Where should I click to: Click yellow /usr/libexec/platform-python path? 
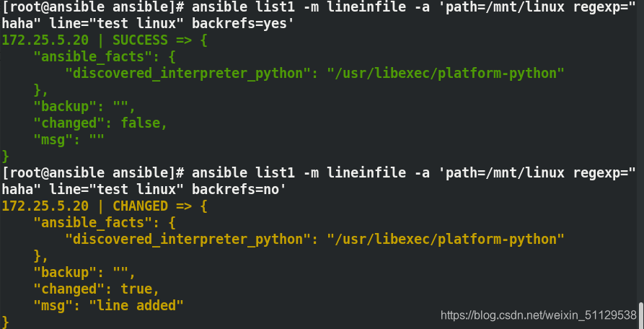[x=446, y=239]
